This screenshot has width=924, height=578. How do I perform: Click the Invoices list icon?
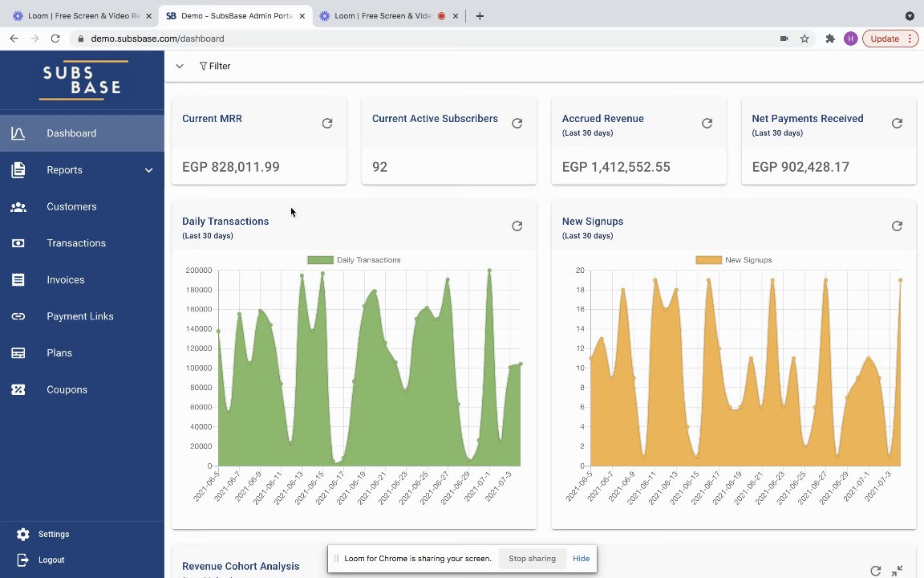(x=18, y=279)
